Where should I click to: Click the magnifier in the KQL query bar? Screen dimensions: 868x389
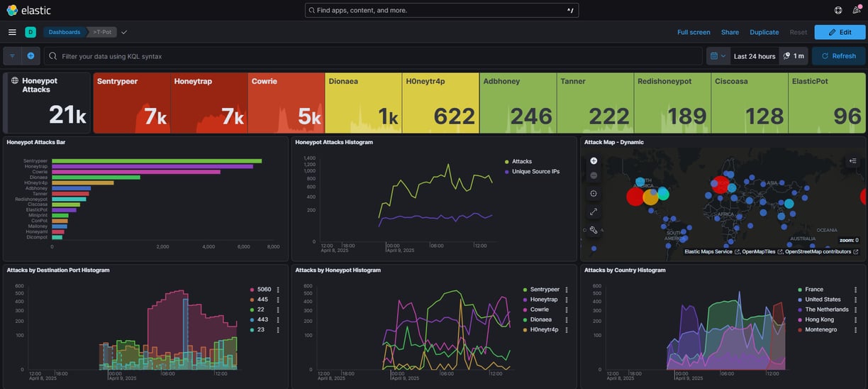[x=53, y=56]
